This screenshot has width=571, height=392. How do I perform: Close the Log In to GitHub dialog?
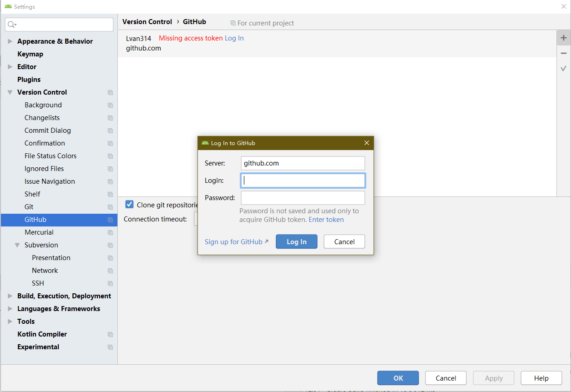point(367,143)
